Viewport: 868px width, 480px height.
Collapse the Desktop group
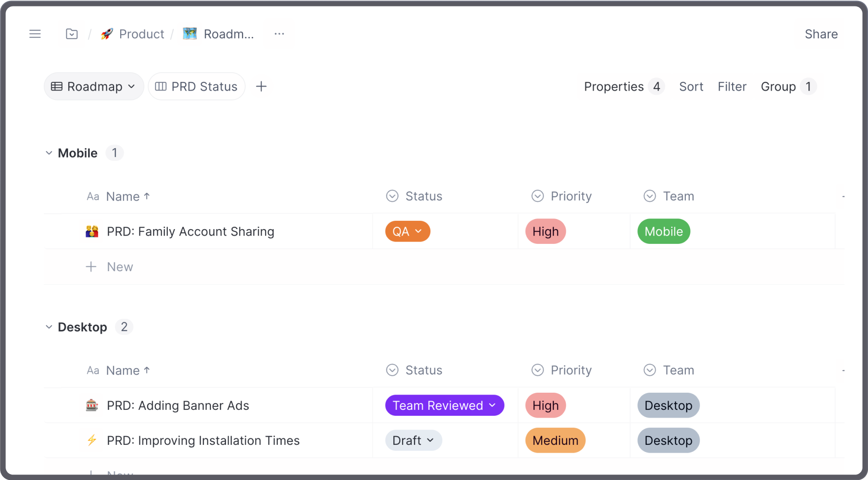(x=49, y=327)
